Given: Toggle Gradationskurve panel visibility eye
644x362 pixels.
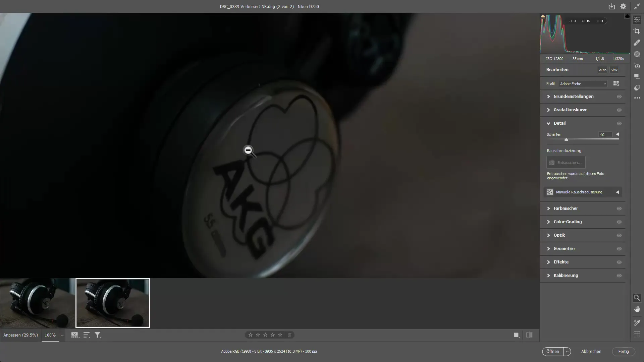Looking at the screenshot, I should tap(619, 110).
